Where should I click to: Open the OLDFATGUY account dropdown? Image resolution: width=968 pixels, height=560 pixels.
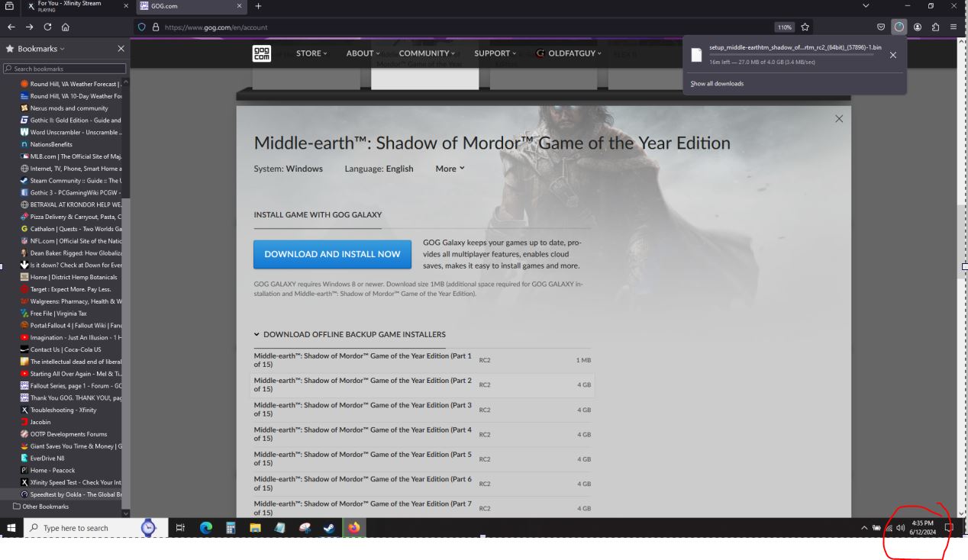(569, 53)
